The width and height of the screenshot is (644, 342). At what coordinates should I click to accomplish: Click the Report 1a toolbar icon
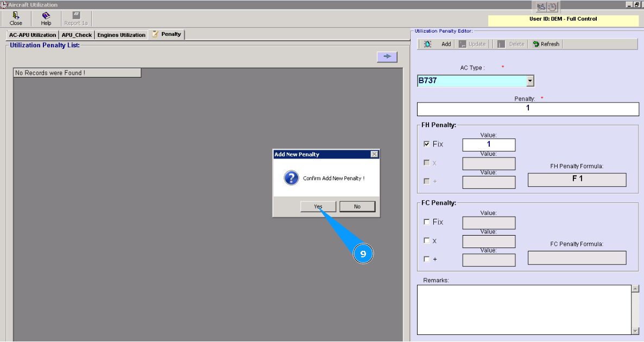77,15
